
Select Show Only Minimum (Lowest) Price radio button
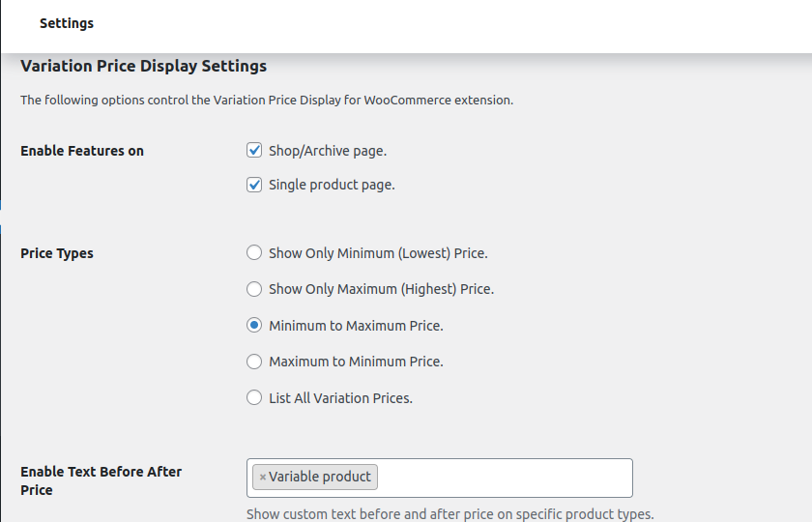click(x=253, y=252)
